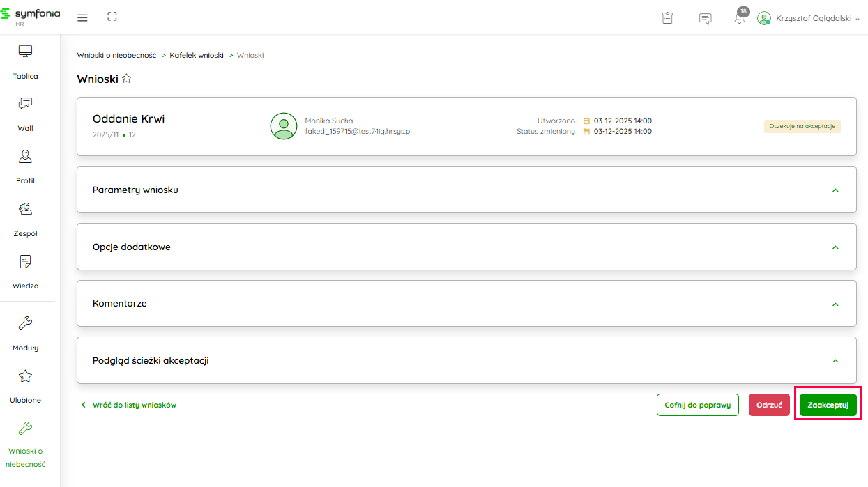Click the Zaakceptuj button

[x=828, y=405]
